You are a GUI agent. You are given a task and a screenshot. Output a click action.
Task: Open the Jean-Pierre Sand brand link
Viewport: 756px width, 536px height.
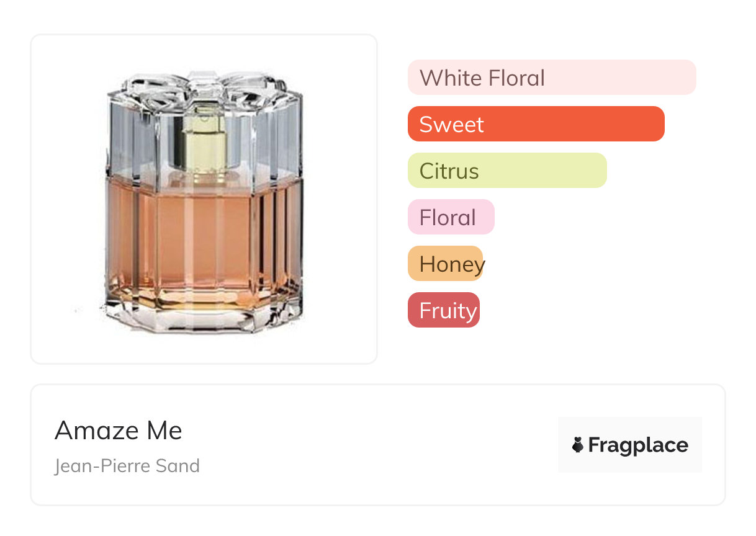tap(127, 466)
